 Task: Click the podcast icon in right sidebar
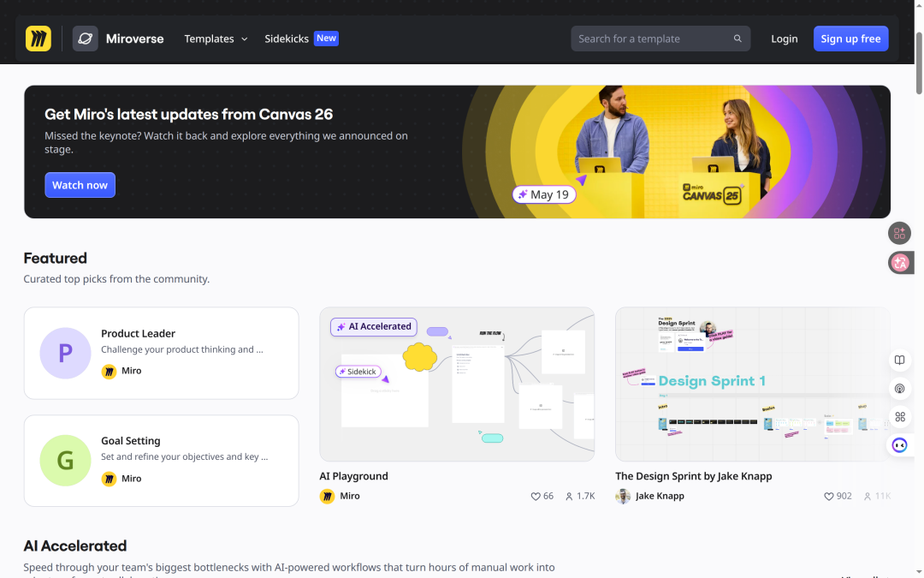[x=899, y=389]
